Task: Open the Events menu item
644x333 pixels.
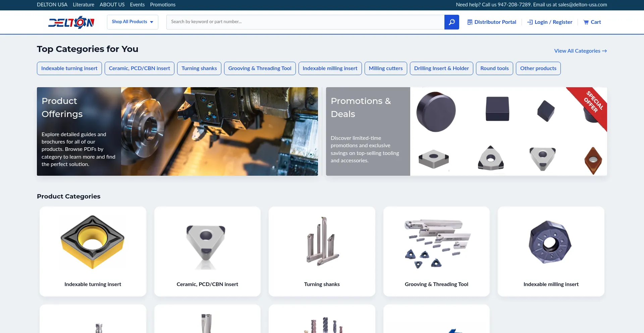Action: click(x=137, y=5)
